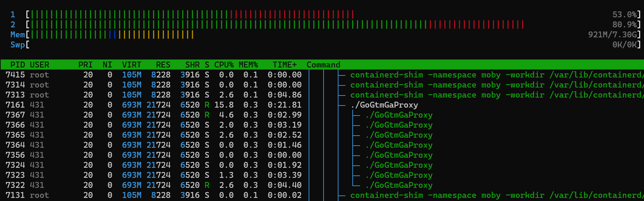This screenshot has height=201, width=644.
Task: Sort processes by PID column header
Action: pos(18,65)
